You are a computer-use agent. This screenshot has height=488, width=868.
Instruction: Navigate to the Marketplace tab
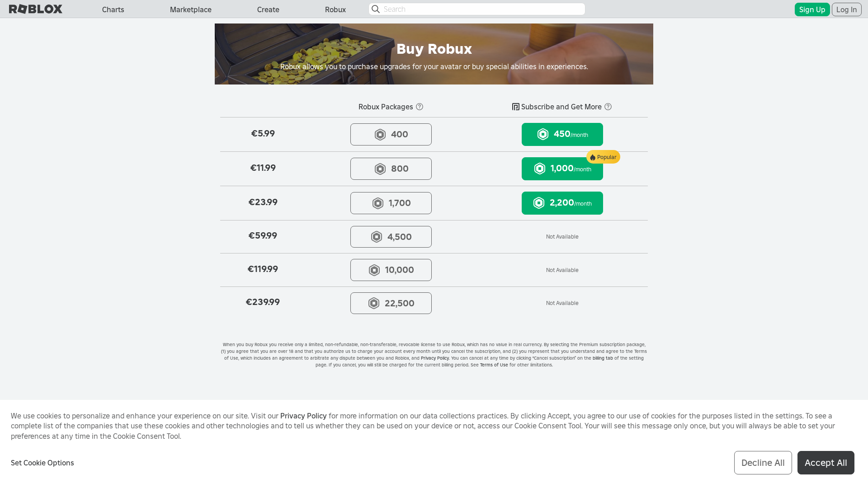pyautogui.click(x=190, y=9)
